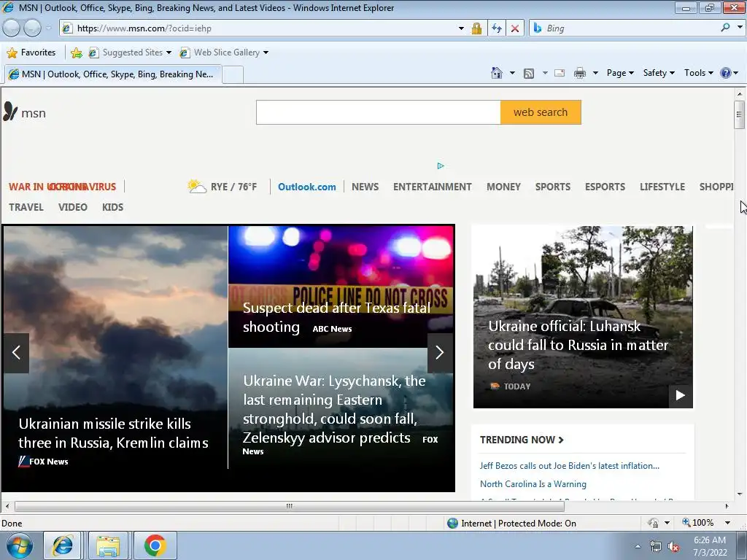Click the weather sun icon beside RYE

click(196, 186)
